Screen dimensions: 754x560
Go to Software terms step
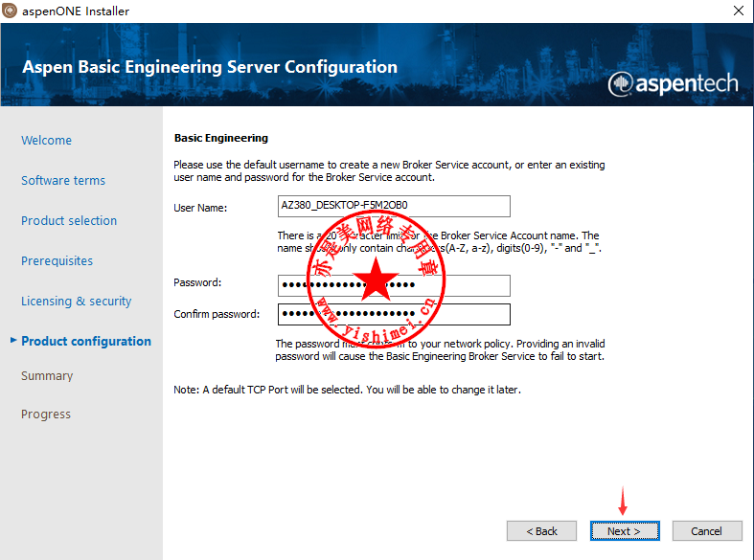(x=63, y=181)
